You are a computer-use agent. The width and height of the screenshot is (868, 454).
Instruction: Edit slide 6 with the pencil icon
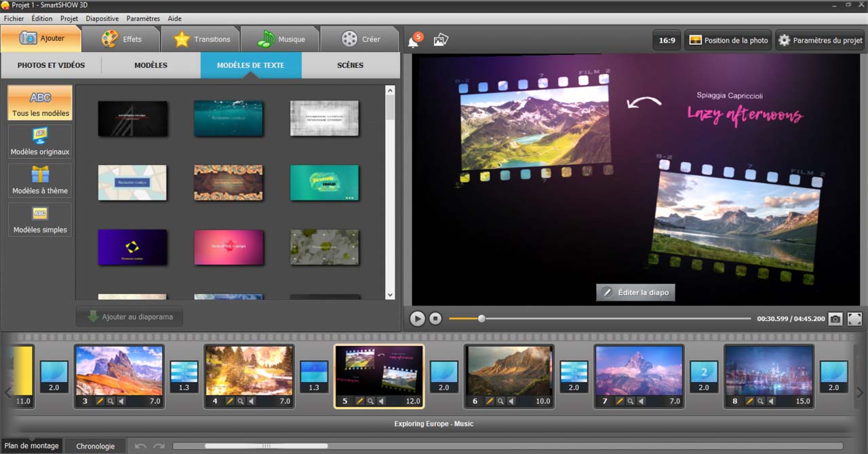pos(490,401)
